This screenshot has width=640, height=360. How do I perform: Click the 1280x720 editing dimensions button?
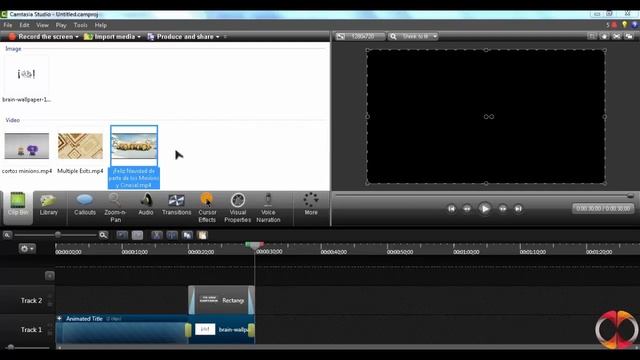[x=360, y=37]
